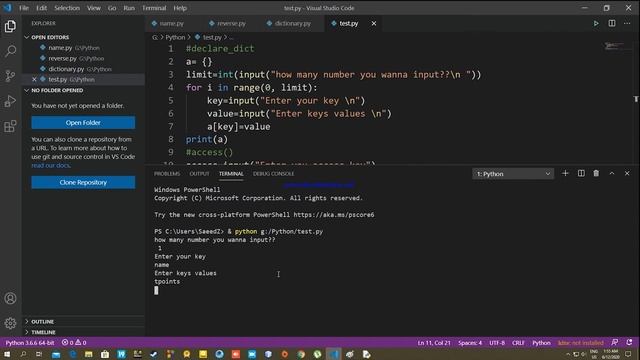Open the feedback icon in status bar
Image resolution: width=640 pixels, height=360 pixels.
click(x=614, y=342)
